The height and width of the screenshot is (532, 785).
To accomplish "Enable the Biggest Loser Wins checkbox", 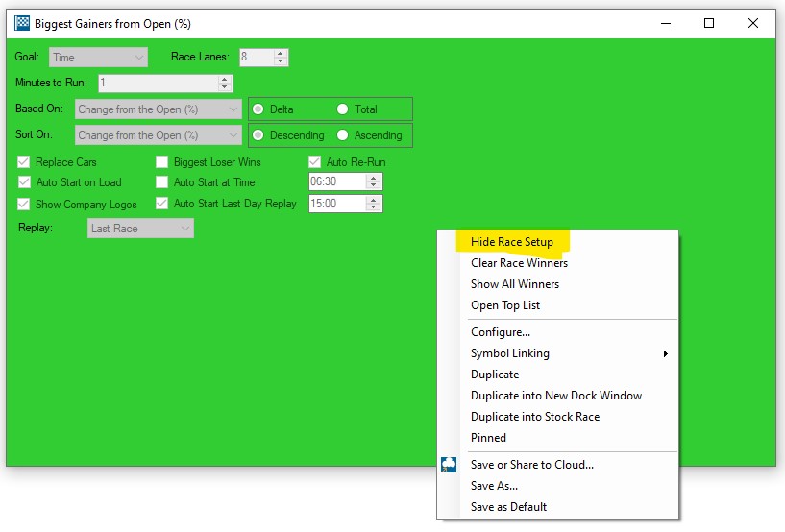I will (x=162, y=162).
